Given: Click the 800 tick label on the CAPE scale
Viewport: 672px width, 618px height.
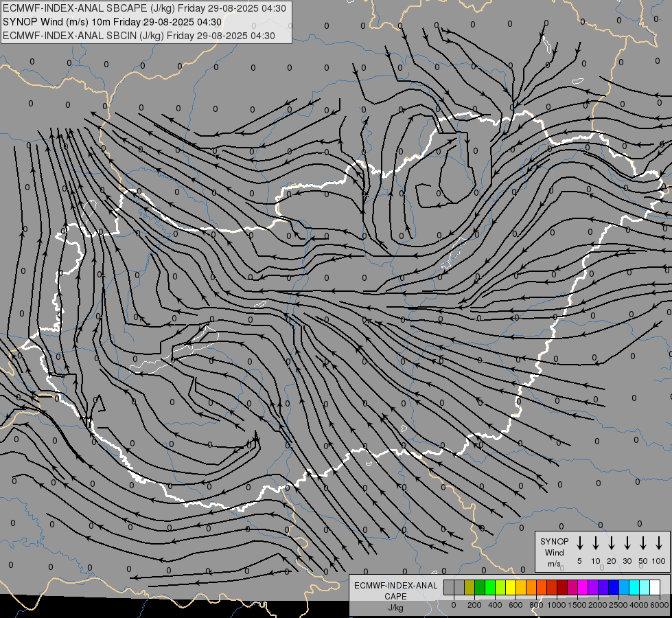Looking at the screenshot, I should [536, 605].
